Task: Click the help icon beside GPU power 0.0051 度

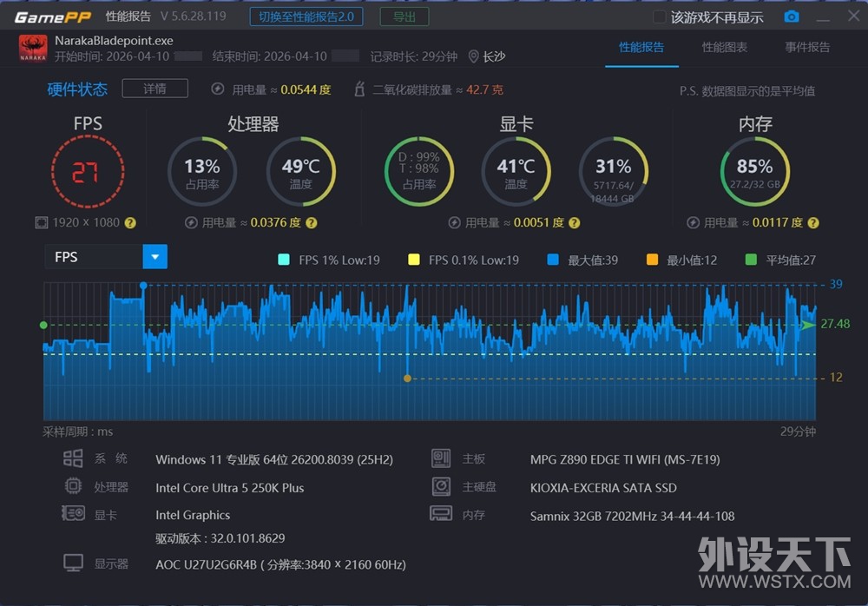Action: click(x=575, y=222)
